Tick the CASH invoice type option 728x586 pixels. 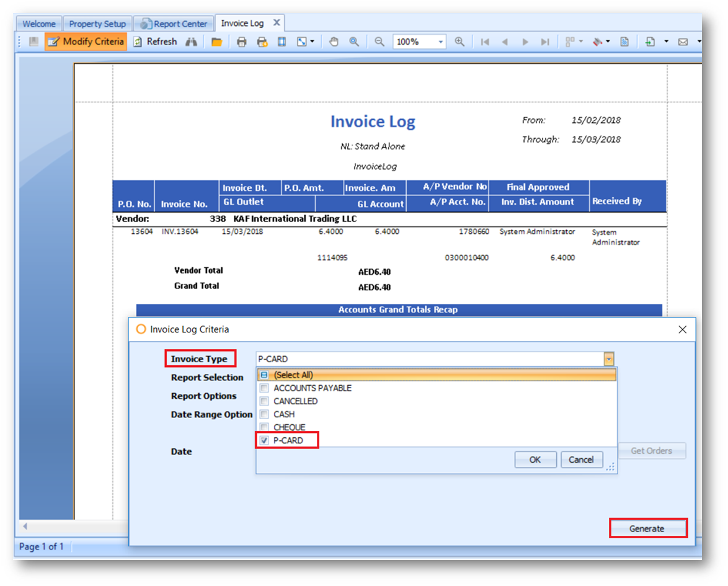click(x=264, y=414)
